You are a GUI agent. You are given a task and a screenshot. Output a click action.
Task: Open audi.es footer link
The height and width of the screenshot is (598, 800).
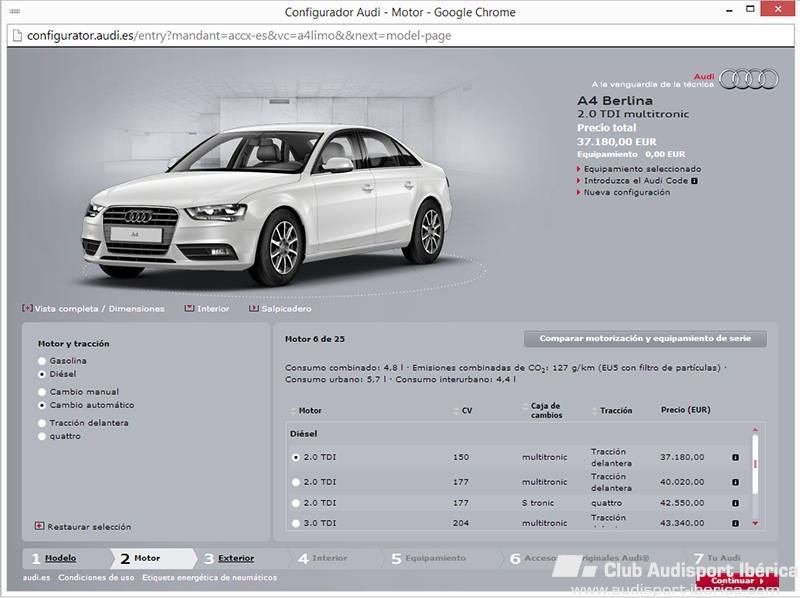[36, 578]
